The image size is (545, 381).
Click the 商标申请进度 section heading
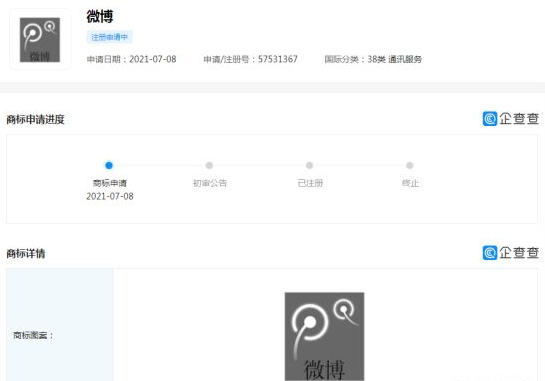(35, 120)
